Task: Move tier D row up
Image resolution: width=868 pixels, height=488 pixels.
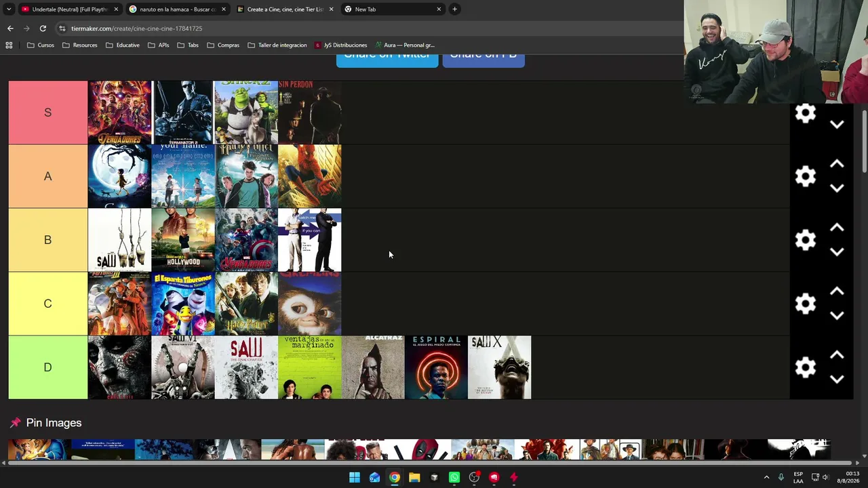Action: pyautogui.click(x=837, y=355)
